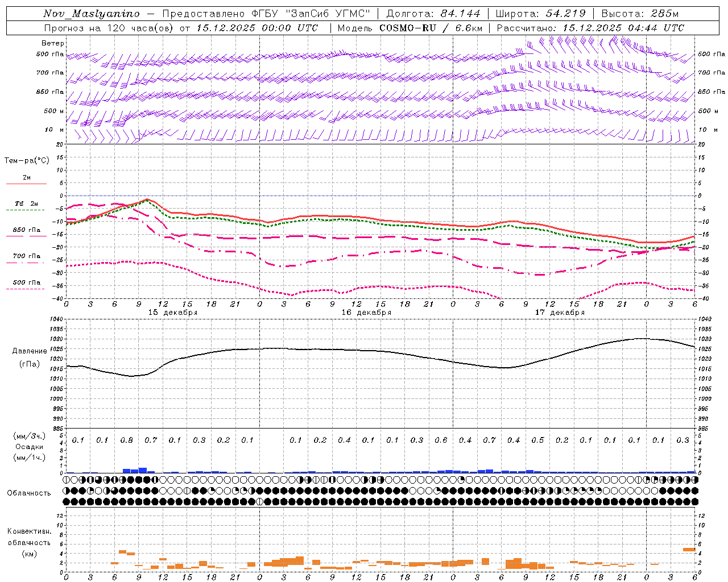The image size is (728, 582).
Task: Click the -40 value on right temperature axis
Action: [x=703, y=299]
